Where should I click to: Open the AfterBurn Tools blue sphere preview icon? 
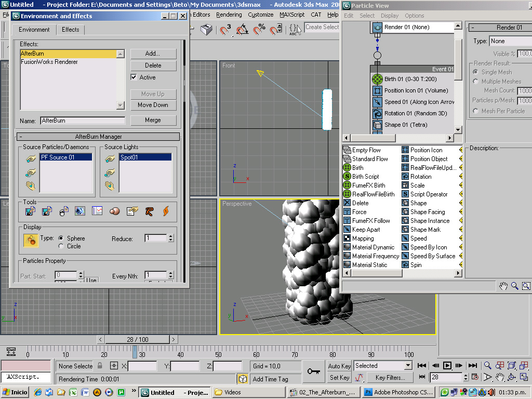[79, 211]
